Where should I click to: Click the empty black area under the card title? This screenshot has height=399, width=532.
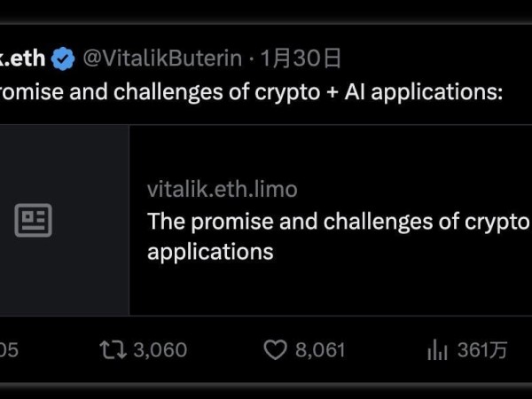click(331, 288)
